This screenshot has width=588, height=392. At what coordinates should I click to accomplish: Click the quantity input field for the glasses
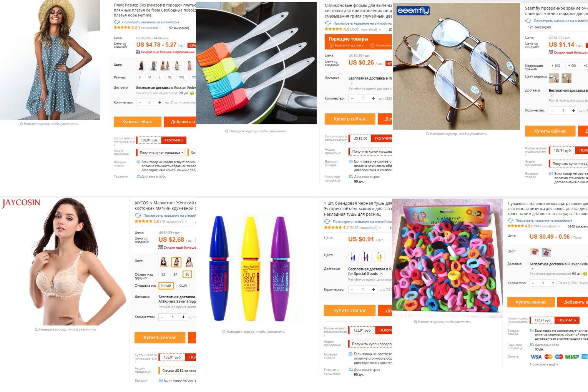pos(563,111)
